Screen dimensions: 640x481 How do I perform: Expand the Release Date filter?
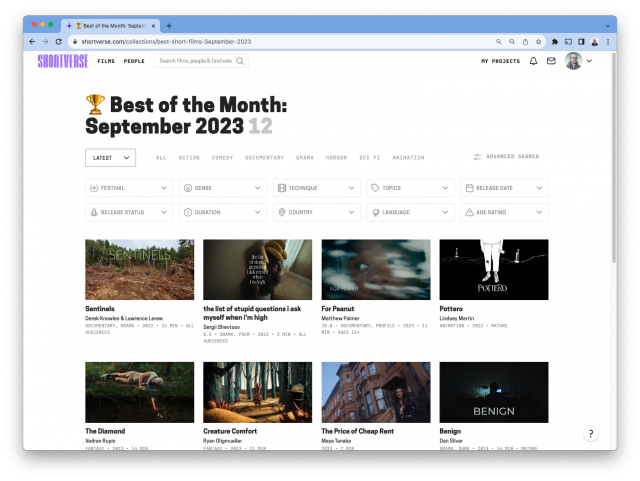pos(504,188)
